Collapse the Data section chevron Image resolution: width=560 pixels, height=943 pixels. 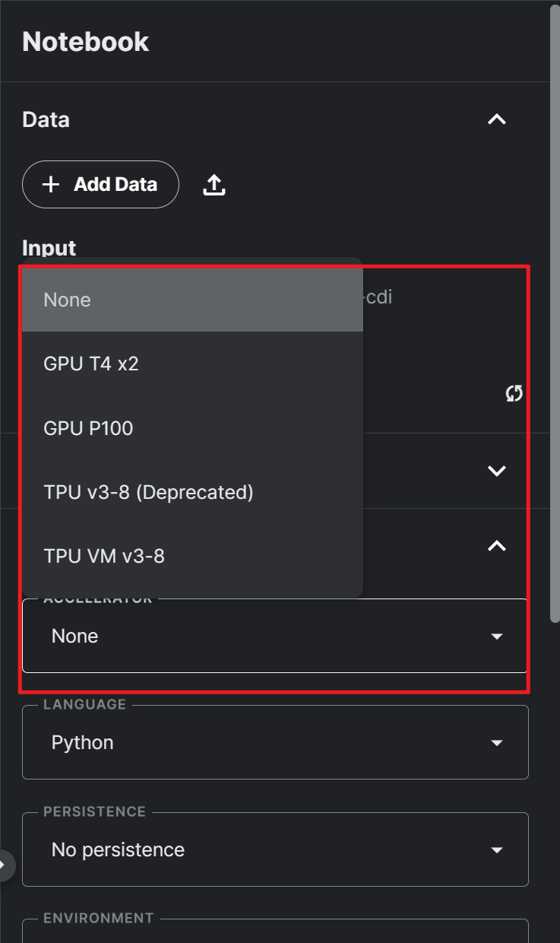pos(496,119)
